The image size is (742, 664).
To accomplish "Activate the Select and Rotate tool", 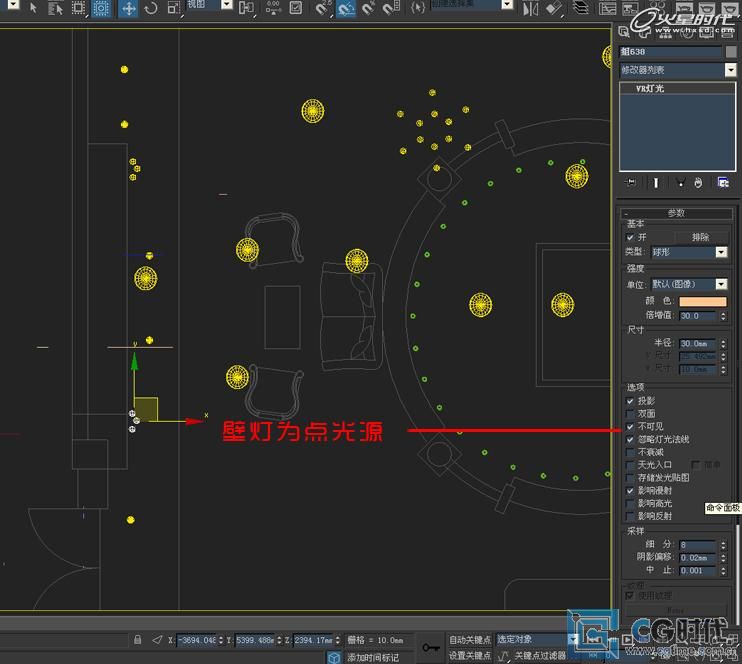I will [x=151, y=8].
